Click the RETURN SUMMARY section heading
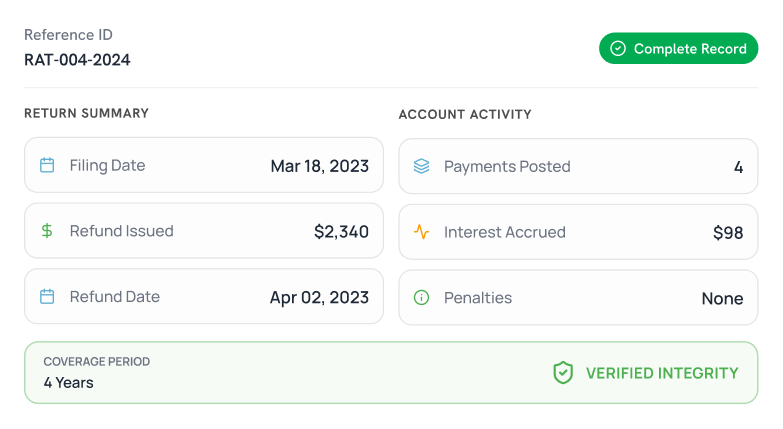 (x=86, y=113)
